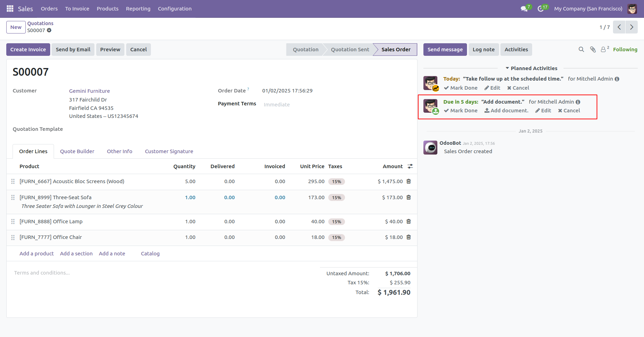The width and height of the screenshot is (644, 337).
Task: Open the activities clock icon in navbar
Action: coord(540,9)
